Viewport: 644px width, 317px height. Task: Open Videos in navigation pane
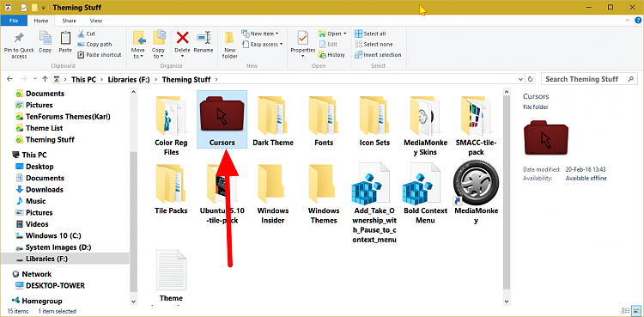point(37,224)
